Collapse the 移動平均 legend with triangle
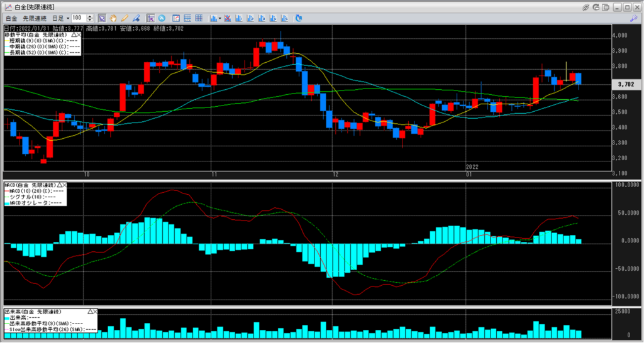Screen dimensions: 644x343 pos(74,35)
